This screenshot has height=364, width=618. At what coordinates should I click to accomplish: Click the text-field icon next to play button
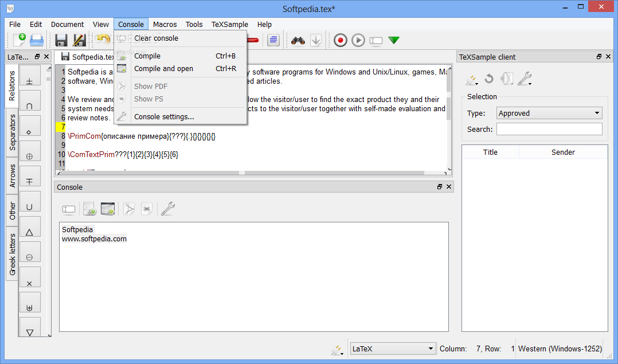coord(376,41)
